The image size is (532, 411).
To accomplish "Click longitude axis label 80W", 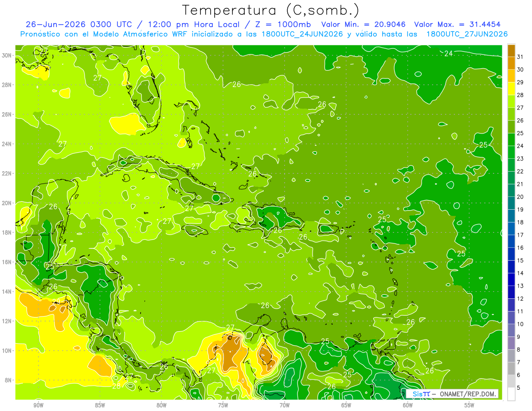I will click(161, 405).
